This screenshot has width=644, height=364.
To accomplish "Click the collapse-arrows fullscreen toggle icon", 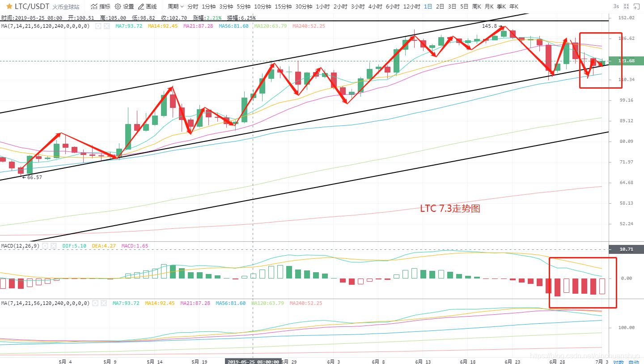I will pos(627,7).
